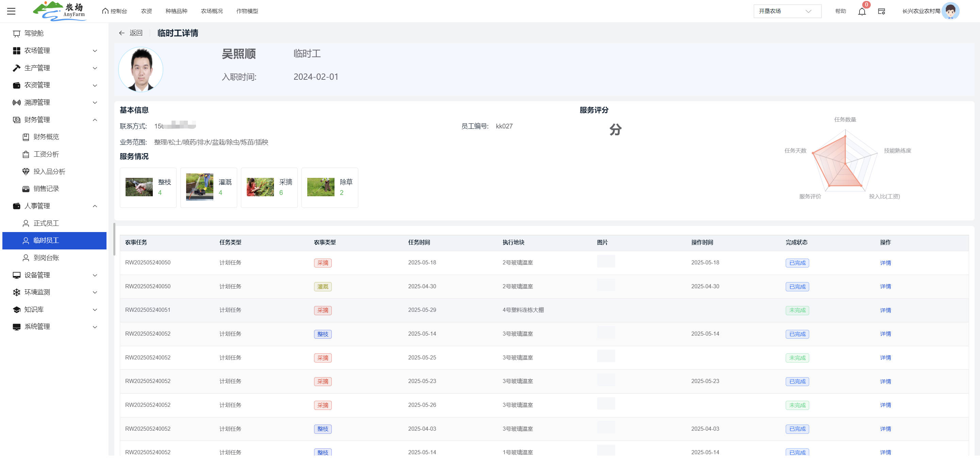Click user avatar in top right

(950, 11)
